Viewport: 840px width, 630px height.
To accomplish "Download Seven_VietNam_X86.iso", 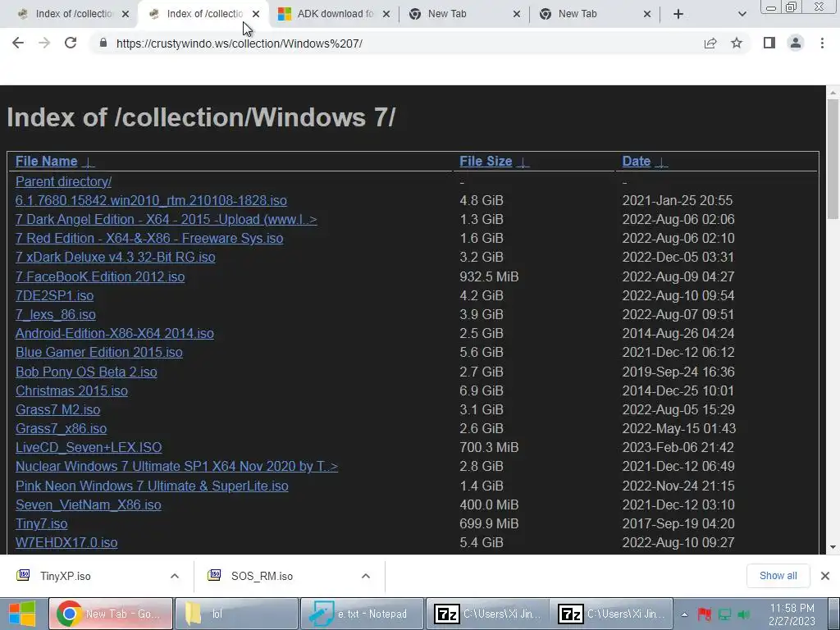I will 88,504.
